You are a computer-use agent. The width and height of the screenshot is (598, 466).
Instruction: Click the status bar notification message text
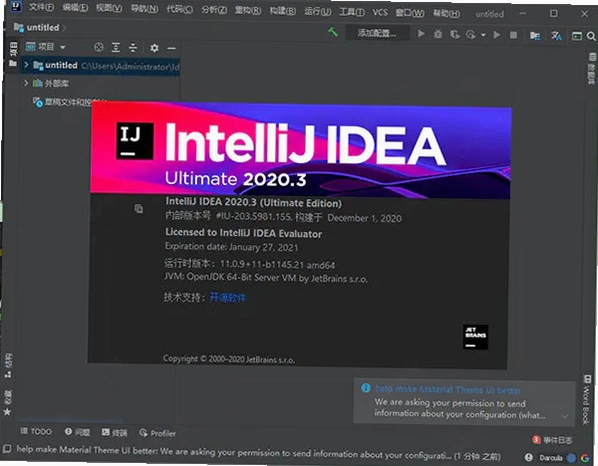pyautogui.click(x=259, y=453)
